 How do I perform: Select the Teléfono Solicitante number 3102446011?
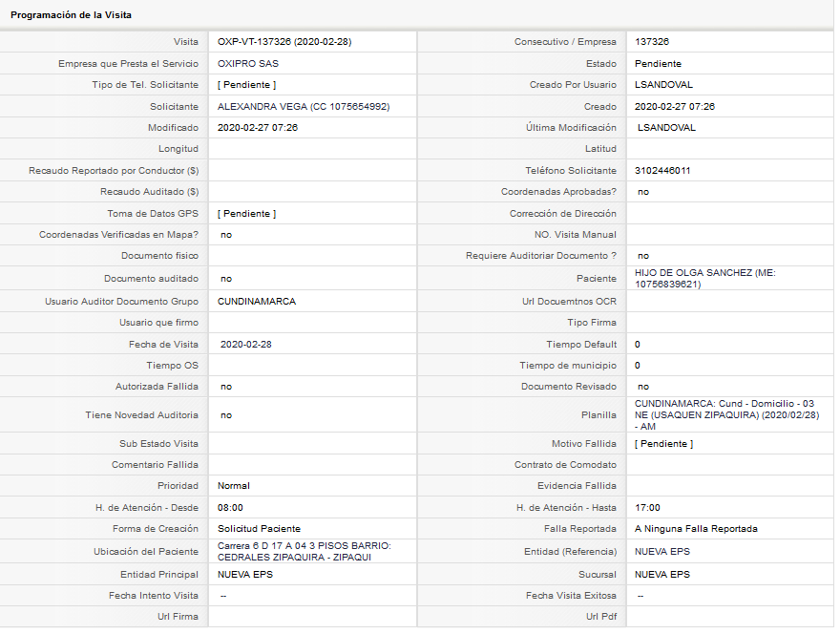(x=662, y=170)
